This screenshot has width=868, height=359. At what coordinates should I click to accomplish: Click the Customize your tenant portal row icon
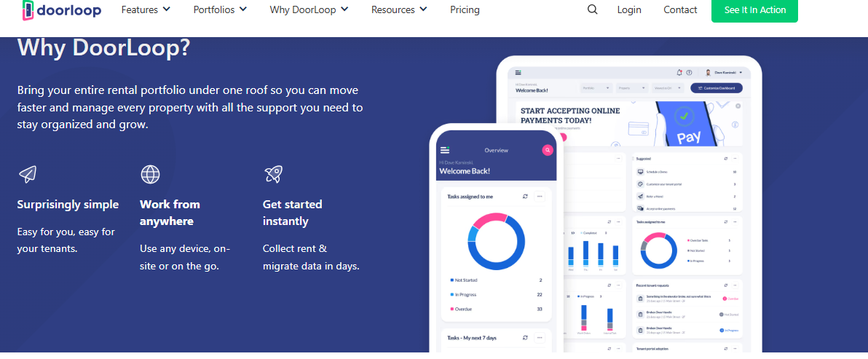[641, 184]
